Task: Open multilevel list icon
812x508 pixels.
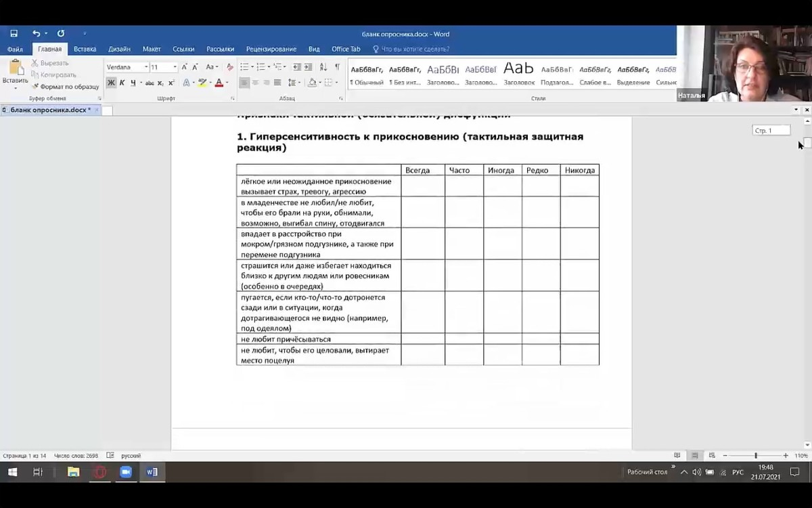Action: pyautogui.click(x=278, y=67)
